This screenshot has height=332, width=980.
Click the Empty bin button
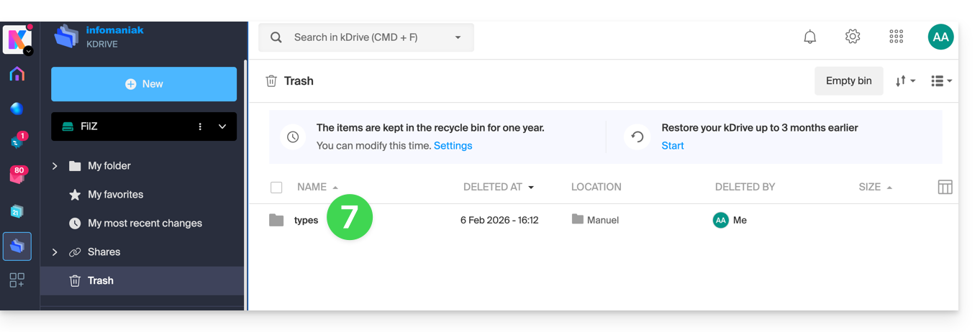click(848, 81)
